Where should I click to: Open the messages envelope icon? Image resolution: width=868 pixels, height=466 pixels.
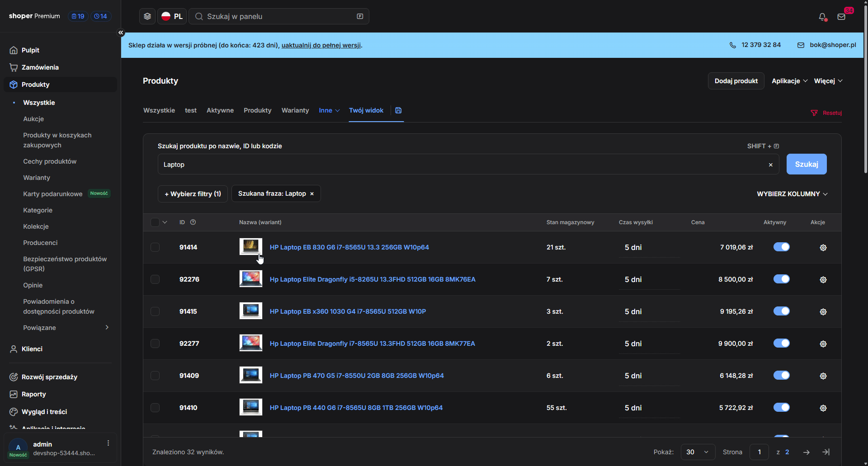tap(841, 17)
